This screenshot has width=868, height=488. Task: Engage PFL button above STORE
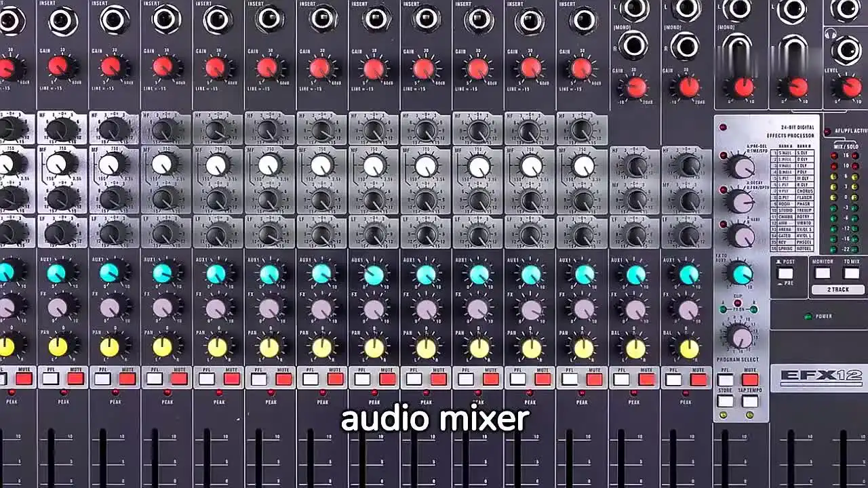(x=726, y=380)
